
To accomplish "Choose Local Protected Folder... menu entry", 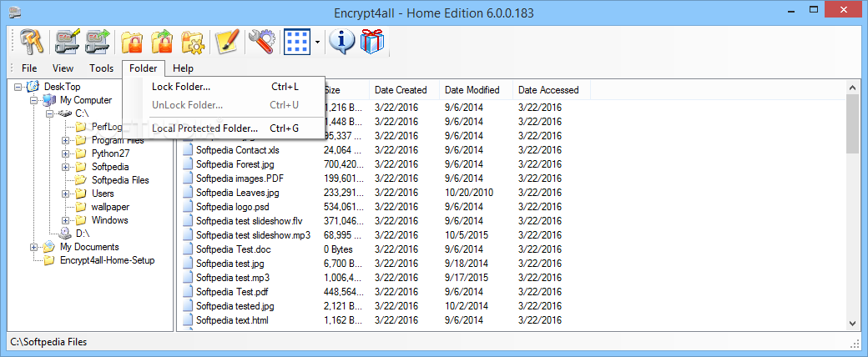I will pos(225,128).
